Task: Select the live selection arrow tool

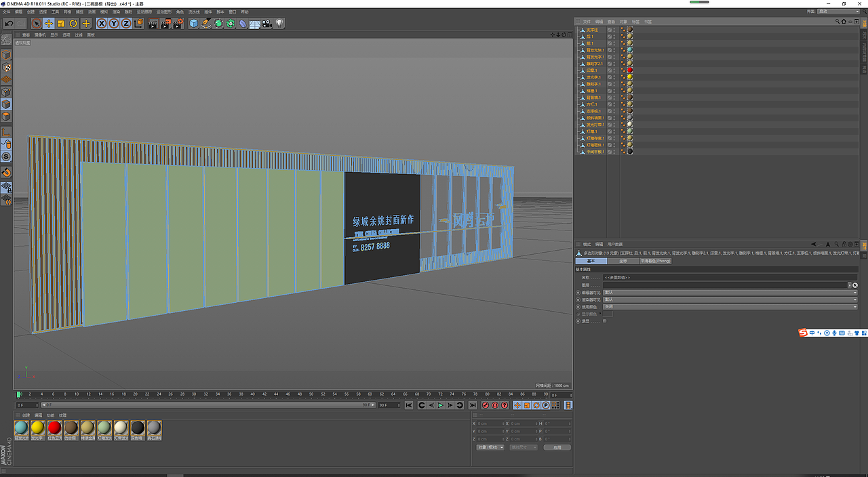Action: [37, 24]
